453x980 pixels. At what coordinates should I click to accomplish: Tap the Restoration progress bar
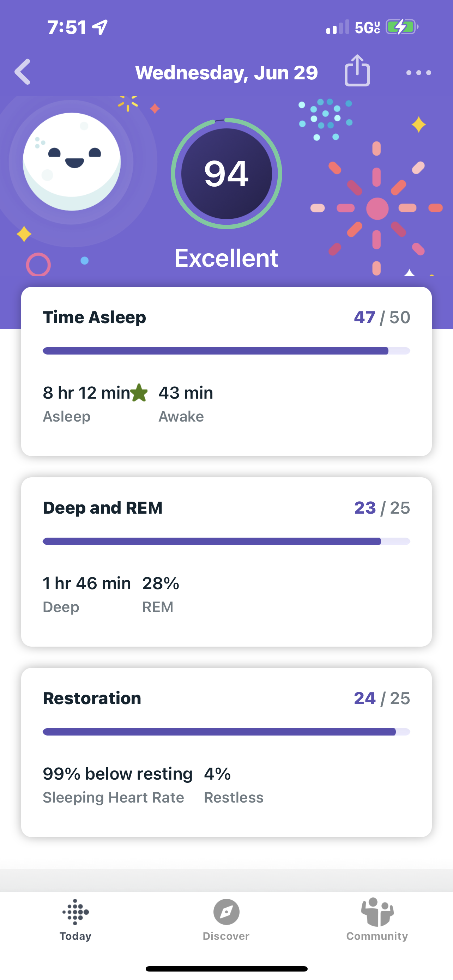226,732
